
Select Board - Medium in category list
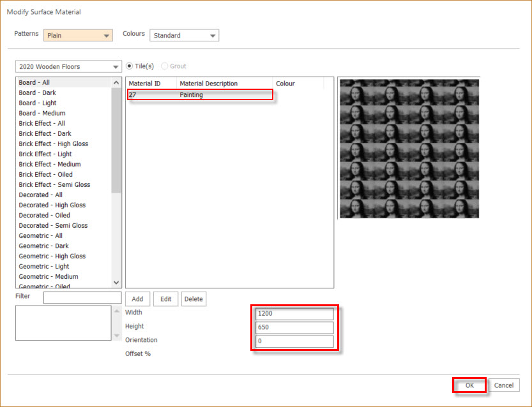pos(64,113)
